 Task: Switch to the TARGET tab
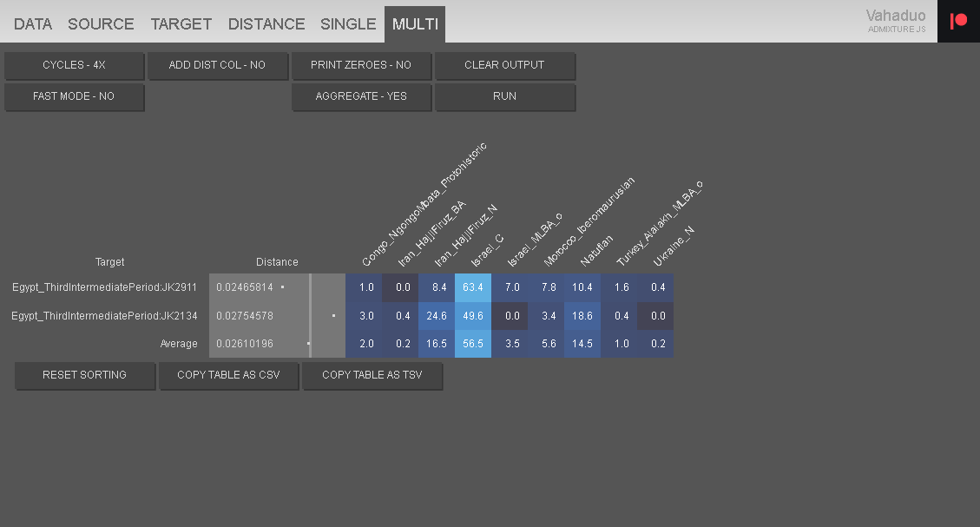tap(181, 24)
